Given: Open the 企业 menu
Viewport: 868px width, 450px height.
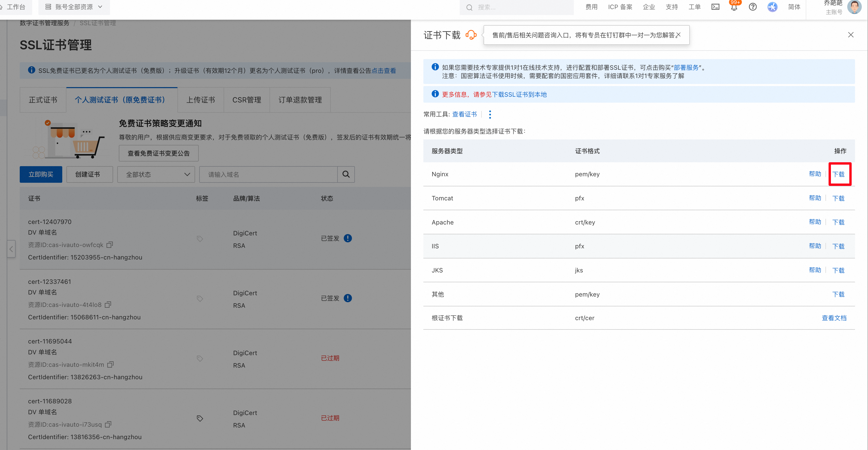Looking at the screenshot, I should [649, 7].
